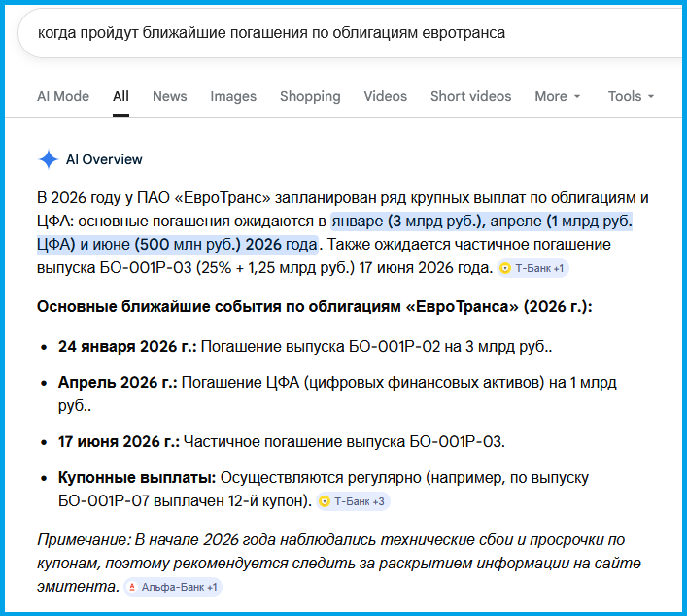687x616 pixels.
Task: Open the Shopping tab
Action: pyautogui.click(x=310, y=96)
